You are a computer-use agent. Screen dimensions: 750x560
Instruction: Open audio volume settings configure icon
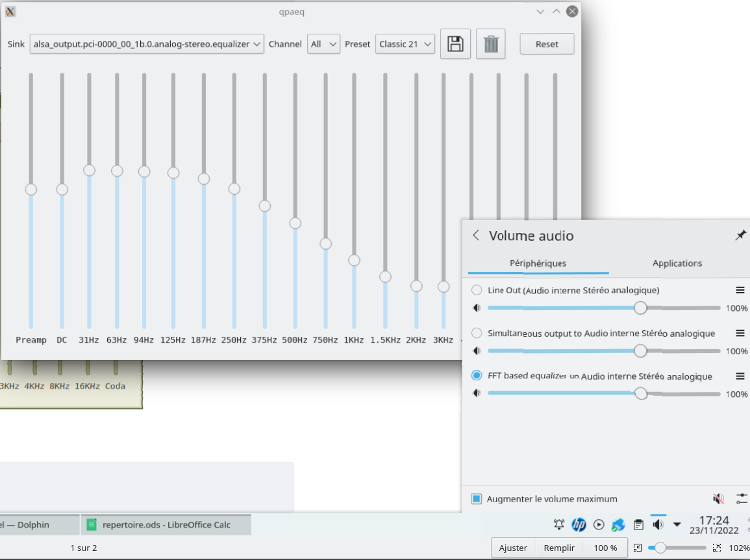(742, 499)
